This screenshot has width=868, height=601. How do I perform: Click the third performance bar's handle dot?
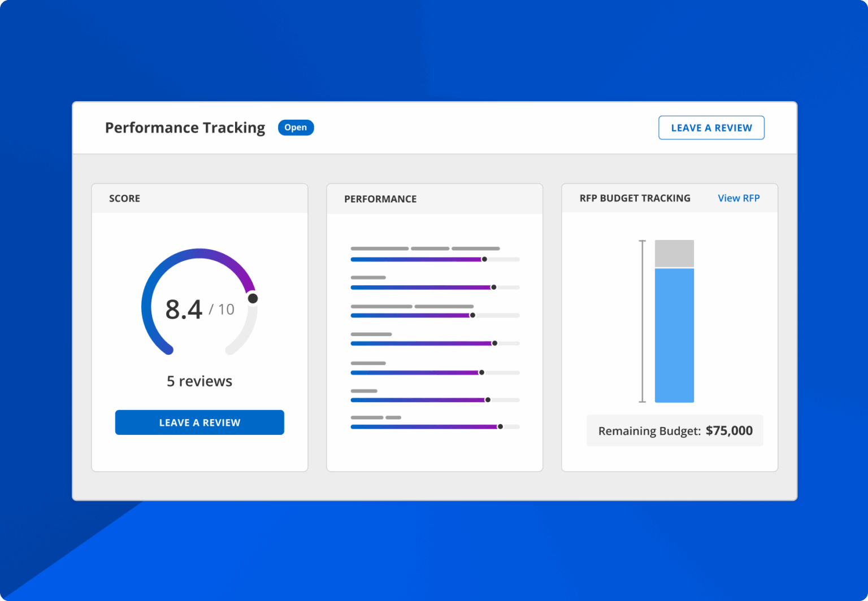coord(473,315)
